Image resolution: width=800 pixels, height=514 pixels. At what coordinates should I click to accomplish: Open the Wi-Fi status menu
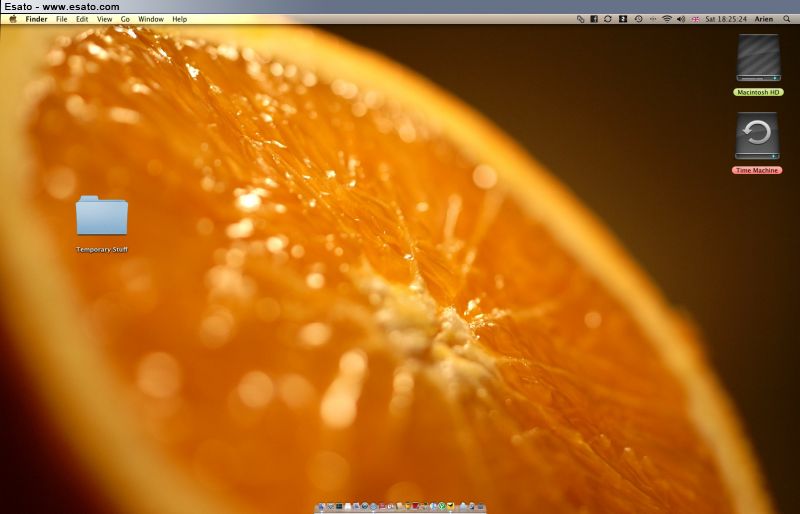coord(667,19)
